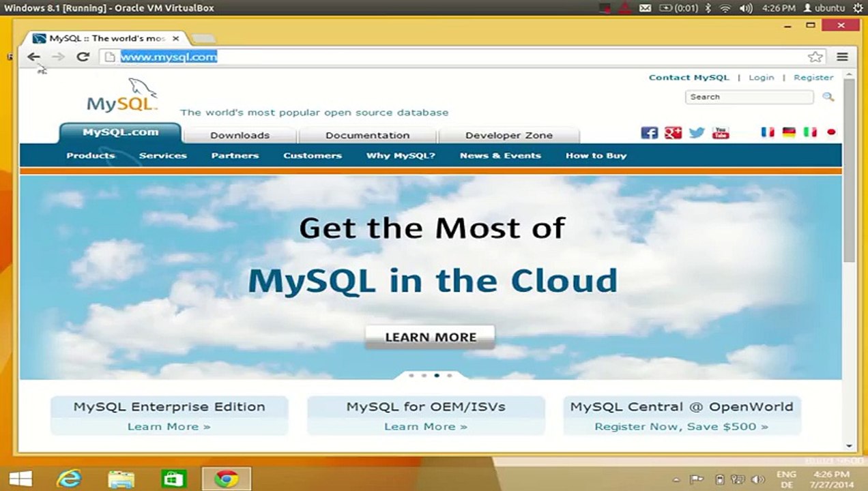Click Register Now, Save $500 link
This screenshot has width=868, height=491.
[x=682, y=426]
